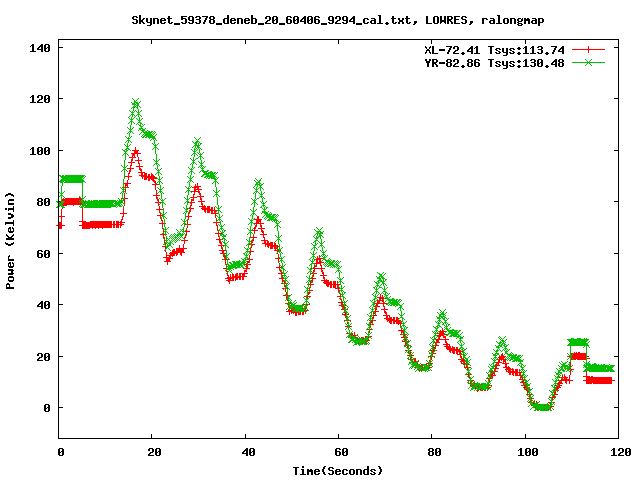
Task: Click the 60 tick label on the y-axis
Action: pyautogui.click(x=43, y=254)
